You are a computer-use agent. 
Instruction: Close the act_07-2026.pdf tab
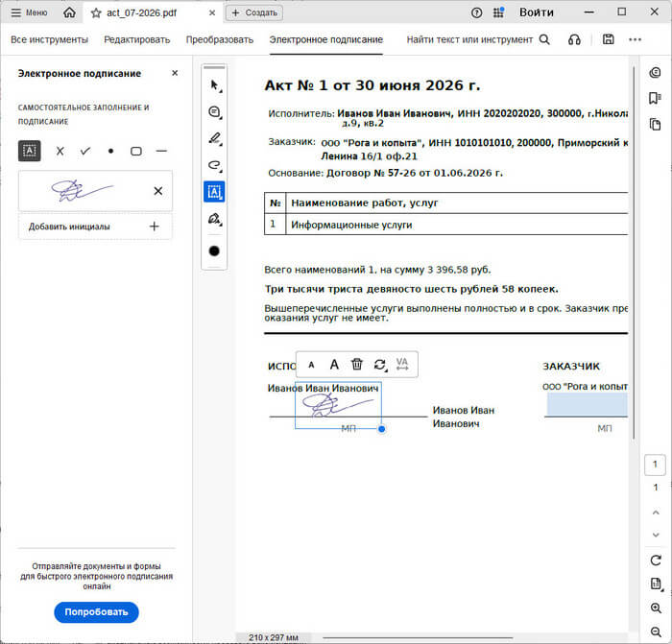(212, 13)
